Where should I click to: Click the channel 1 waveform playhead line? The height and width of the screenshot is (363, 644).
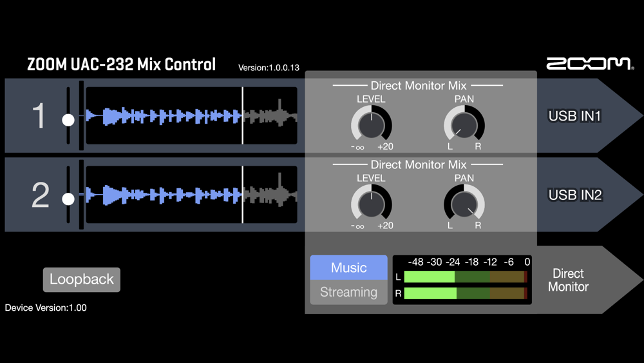(x=243, y=115)
